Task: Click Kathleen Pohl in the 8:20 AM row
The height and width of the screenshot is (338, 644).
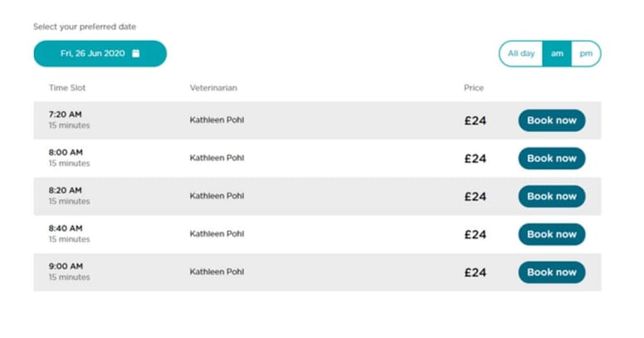Action: (x=217, y=196)
